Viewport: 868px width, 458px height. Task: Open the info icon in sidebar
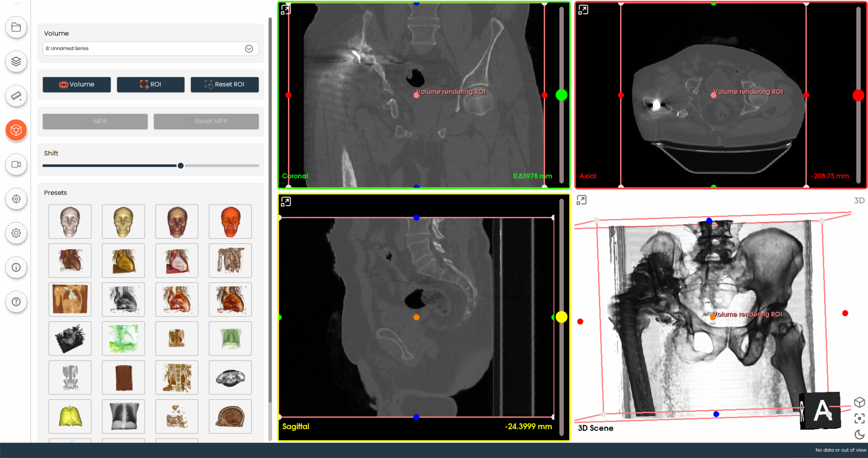(16, 267)
